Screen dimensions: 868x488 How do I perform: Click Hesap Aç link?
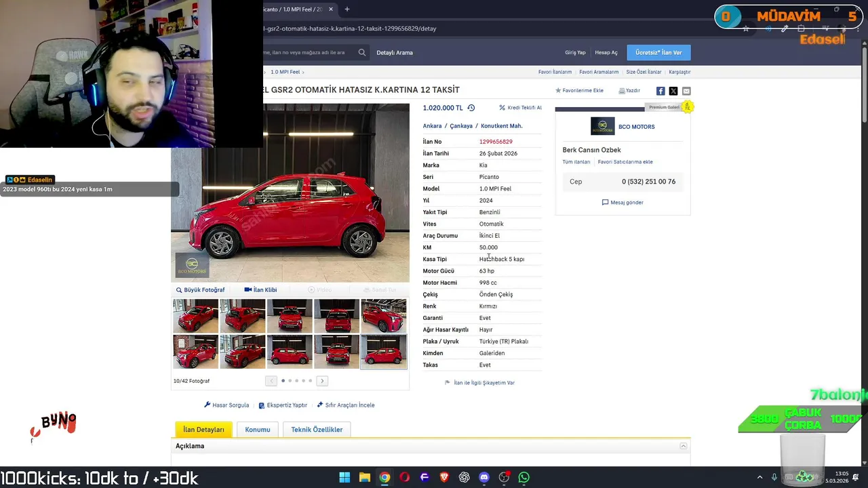[606, 52]
